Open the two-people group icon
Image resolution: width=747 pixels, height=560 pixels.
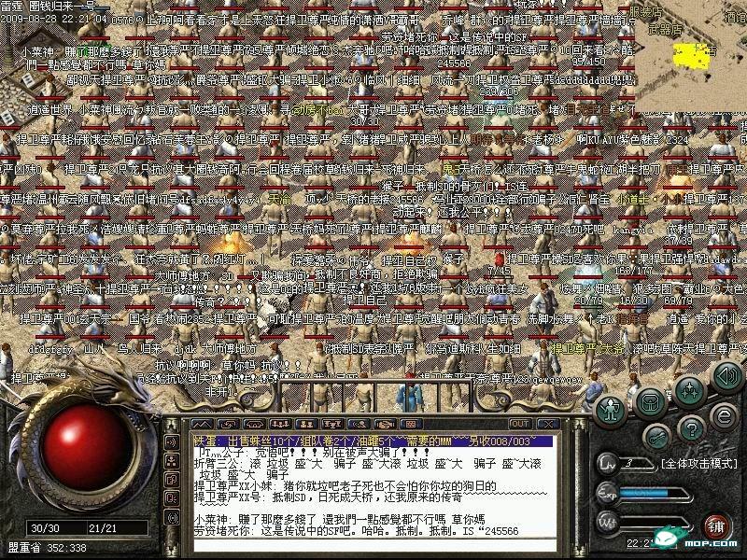tap(306, 424)
